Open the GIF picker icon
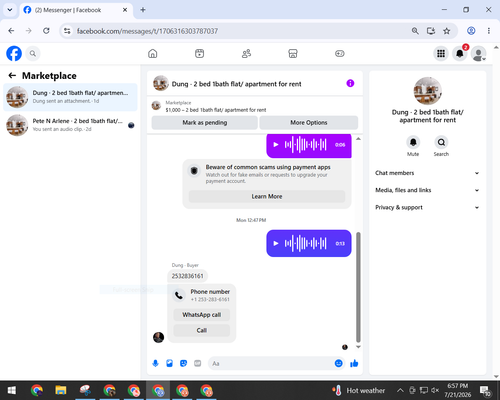This screenshot has height=400, width=500. 198,363
